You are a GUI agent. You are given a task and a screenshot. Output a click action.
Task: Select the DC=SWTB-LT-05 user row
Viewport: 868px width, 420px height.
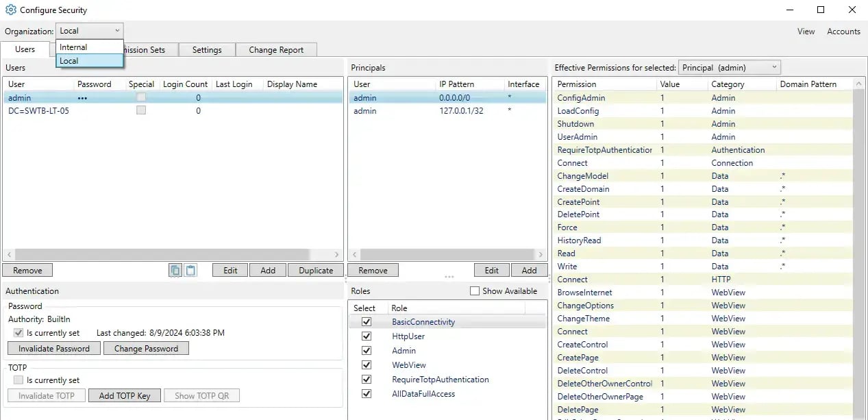tap(38, 110)
